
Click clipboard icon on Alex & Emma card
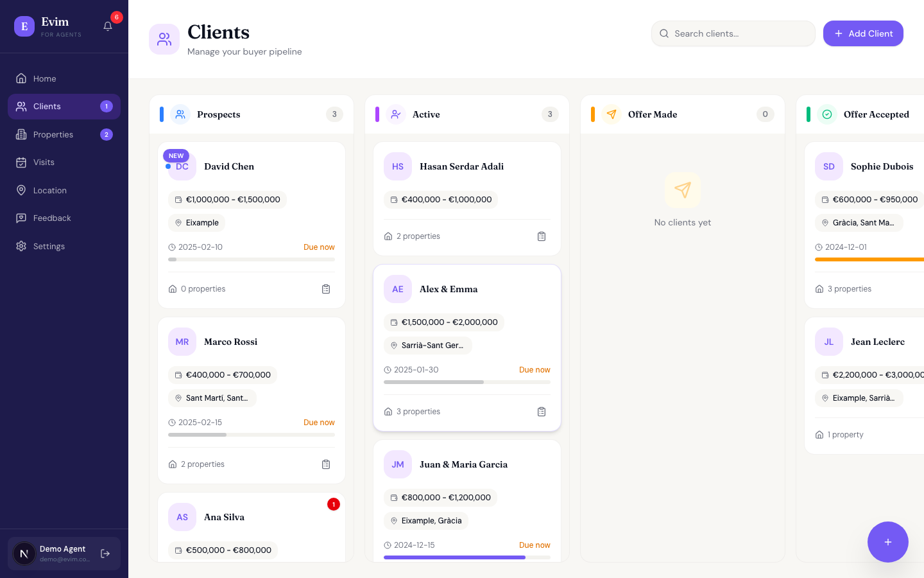(542, 412)
